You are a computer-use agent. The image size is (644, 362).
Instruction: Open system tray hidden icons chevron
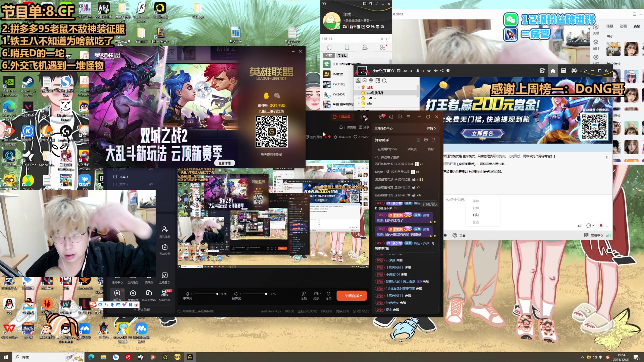pos(583,357)
